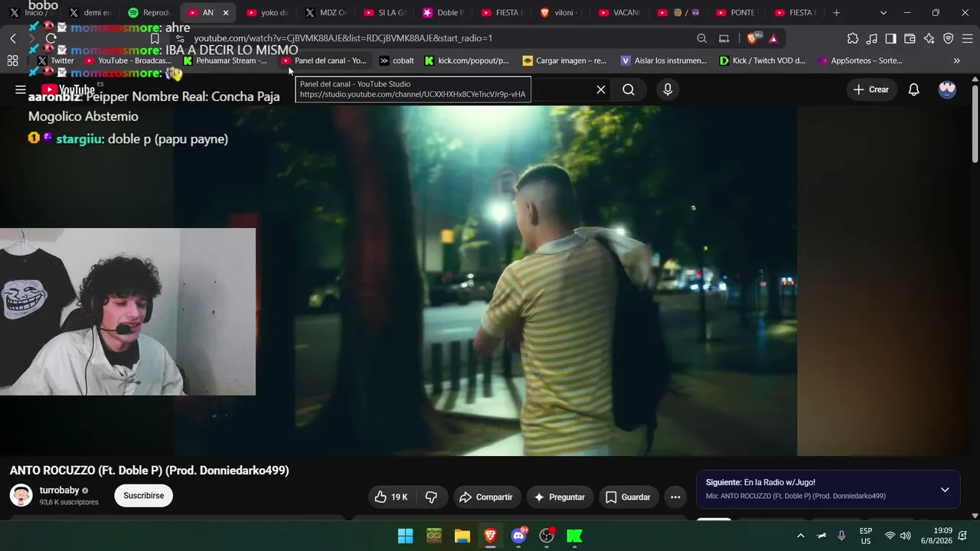Switch to the 'MDZ Or' X tab

click(327, 13)
